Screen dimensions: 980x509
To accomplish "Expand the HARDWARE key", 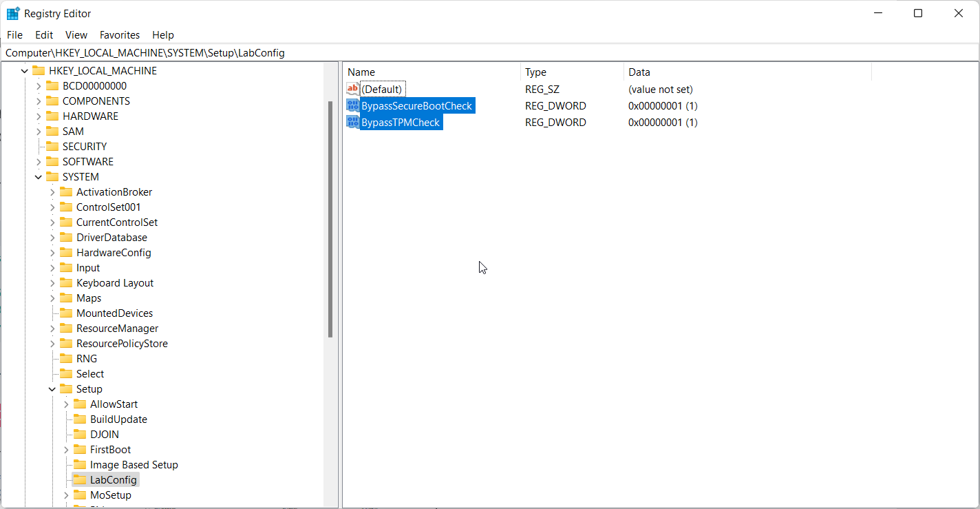I will pos(39,116).
